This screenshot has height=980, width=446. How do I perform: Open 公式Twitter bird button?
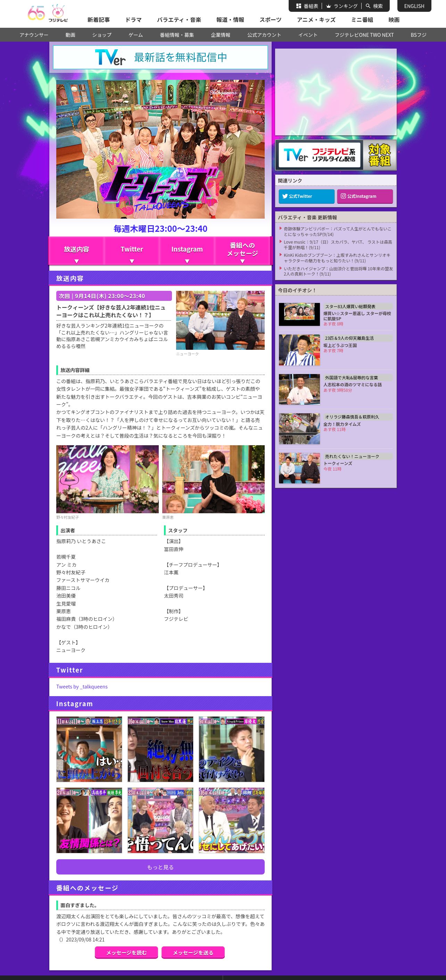307,196
